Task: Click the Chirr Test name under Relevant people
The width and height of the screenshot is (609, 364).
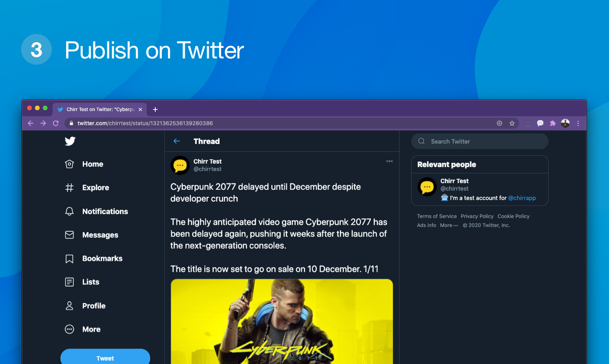Action: (455, 181)
